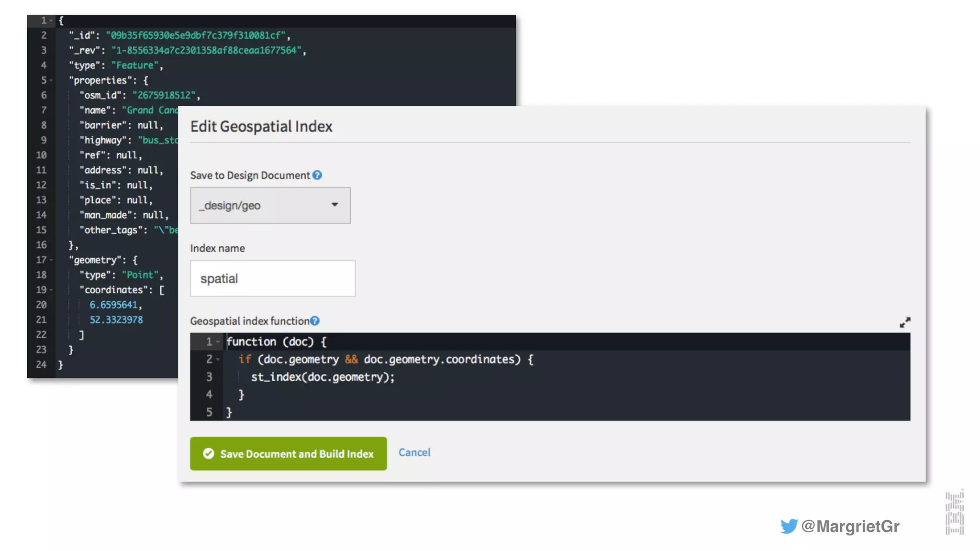Click help icon next to Save to Design Document
The height and width of the screenshot is (551, 980).
tap(317, 175)
